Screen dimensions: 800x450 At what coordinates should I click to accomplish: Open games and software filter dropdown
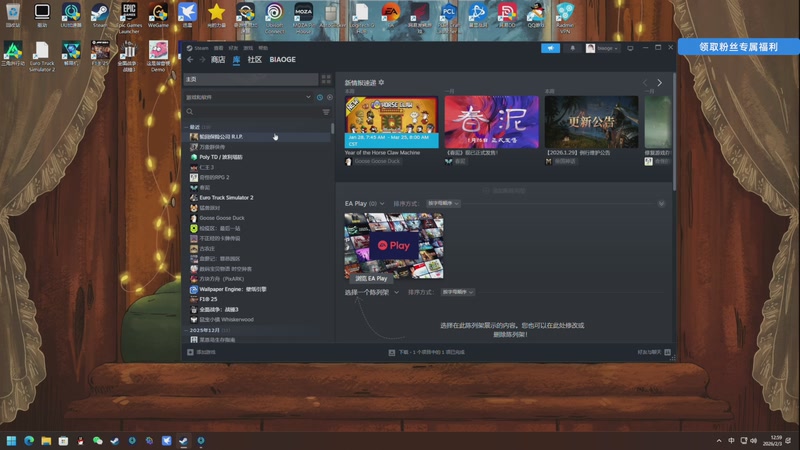248,97
